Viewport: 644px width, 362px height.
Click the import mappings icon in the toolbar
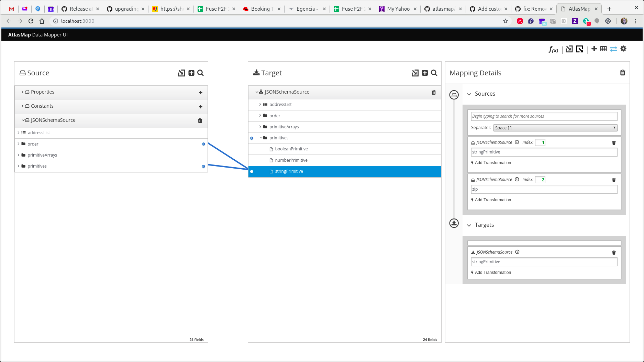[x=569, y=49]
